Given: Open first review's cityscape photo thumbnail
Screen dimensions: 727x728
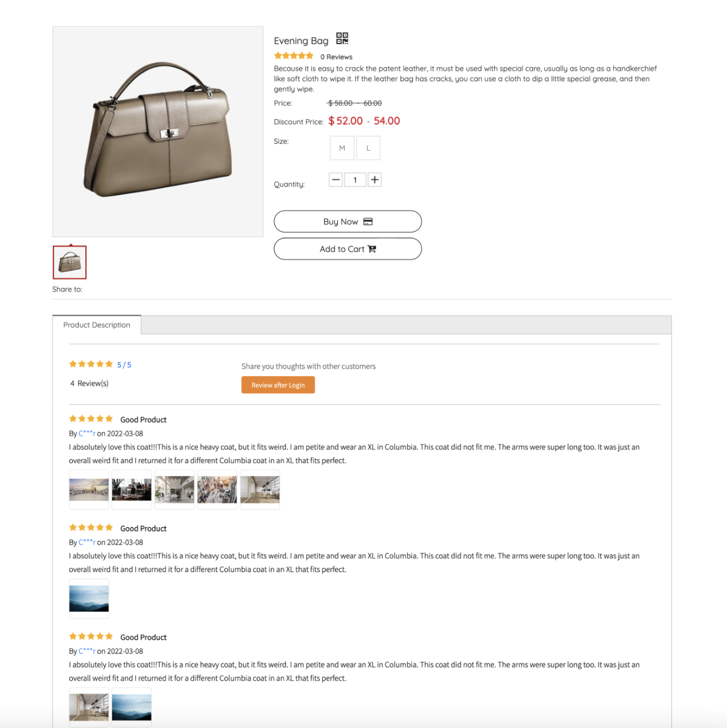Looking at the screenshot, I should point(89,490).
